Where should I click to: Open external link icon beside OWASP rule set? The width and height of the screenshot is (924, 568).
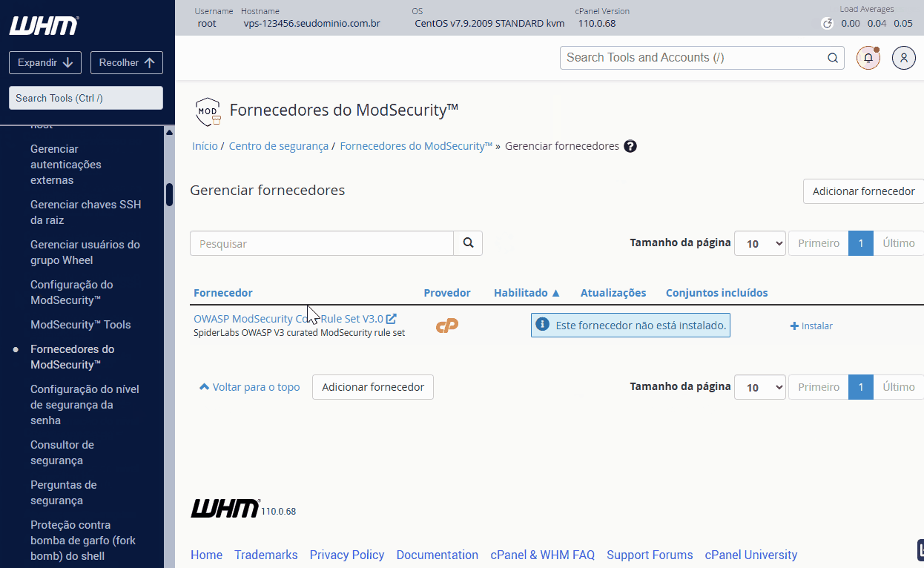click(392, 319)
